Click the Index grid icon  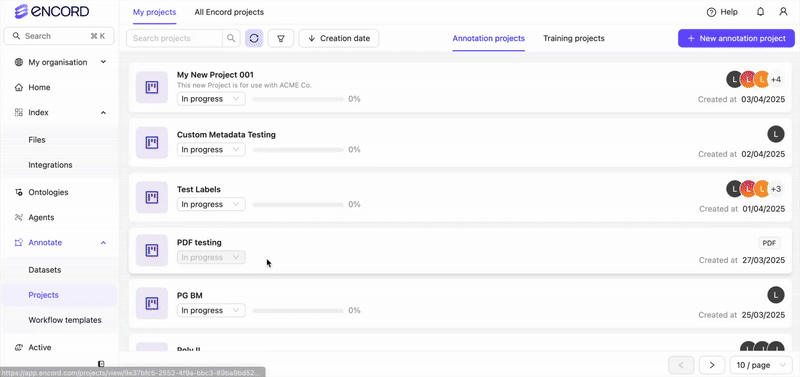point(19,112)
